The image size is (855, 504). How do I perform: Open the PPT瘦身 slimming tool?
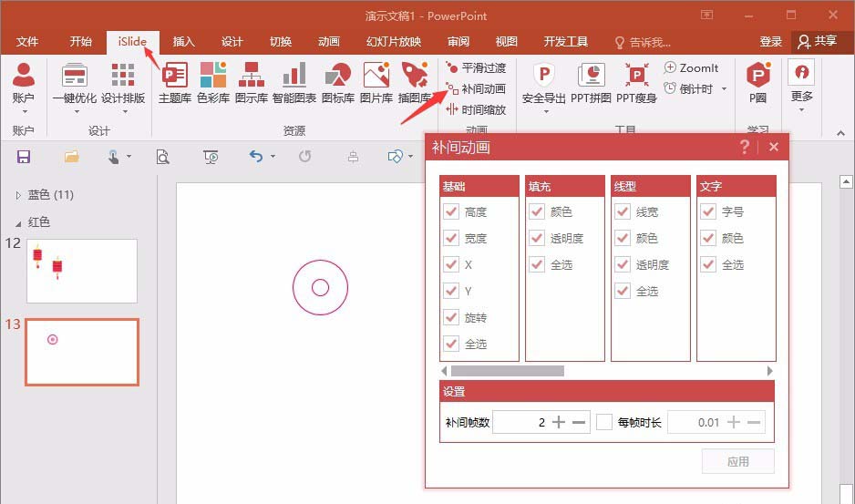coord(636,82)
